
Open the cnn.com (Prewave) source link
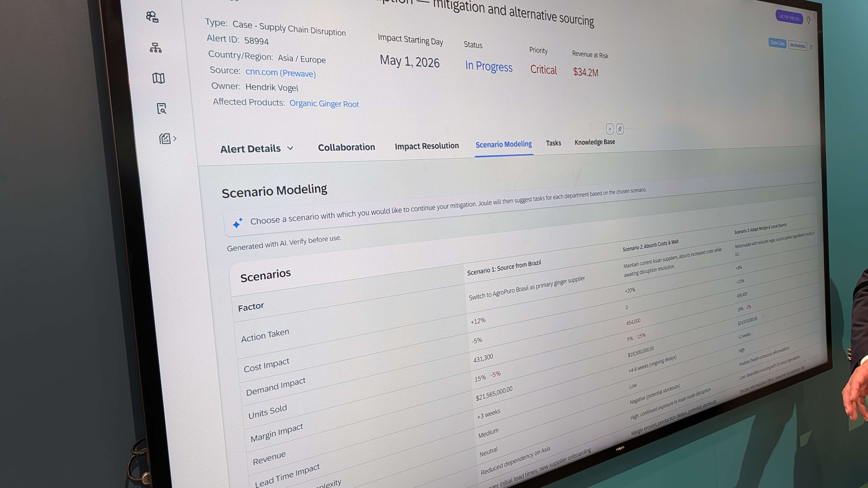click(x=280, y=73)
